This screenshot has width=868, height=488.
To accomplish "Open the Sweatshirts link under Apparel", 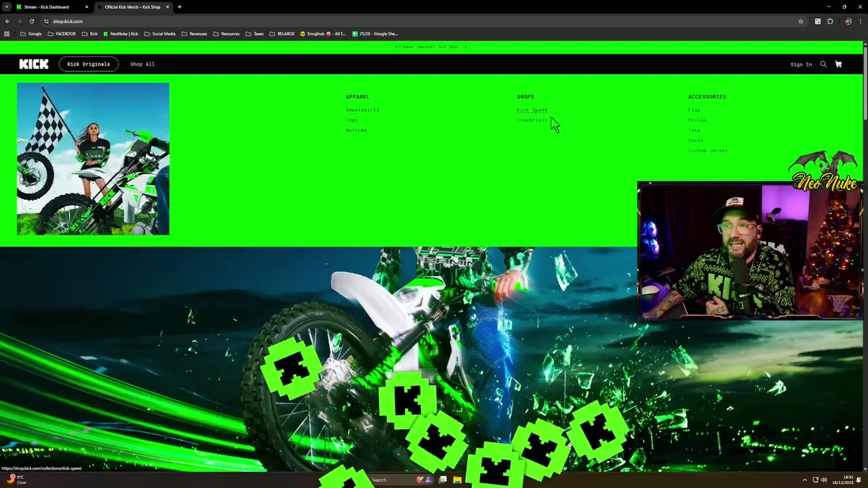I will [362, 110].
